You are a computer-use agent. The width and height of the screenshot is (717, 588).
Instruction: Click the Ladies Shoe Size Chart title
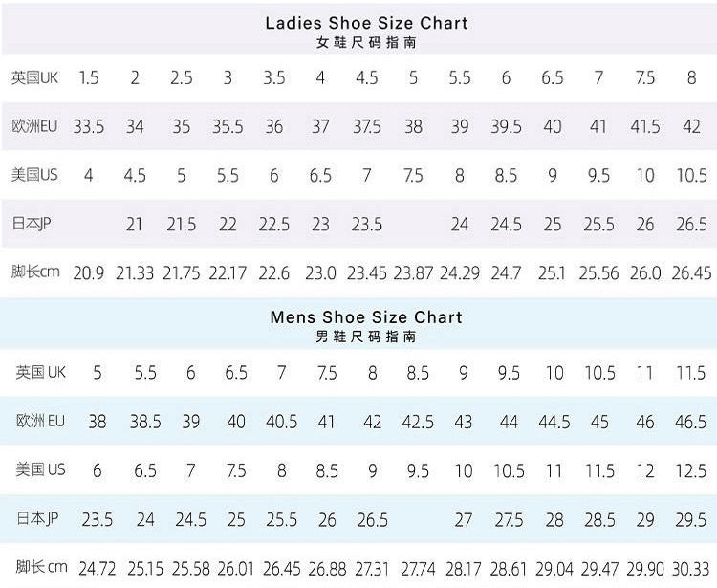point(366,22)
